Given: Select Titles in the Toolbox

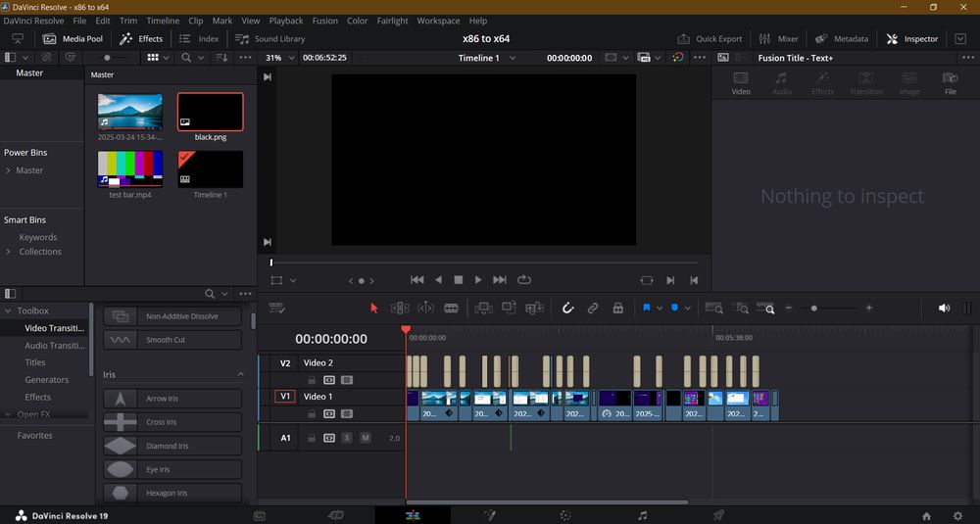Looking at the screenshot, I should [x=35, y=362].
